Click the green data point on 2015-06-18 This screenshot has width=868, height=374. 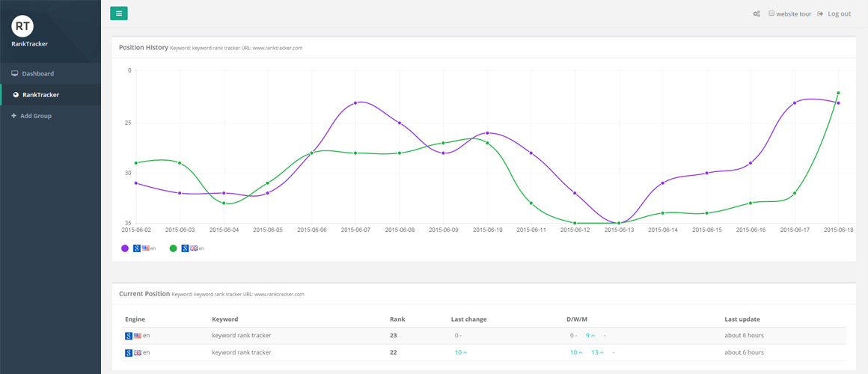coord(838,93)
